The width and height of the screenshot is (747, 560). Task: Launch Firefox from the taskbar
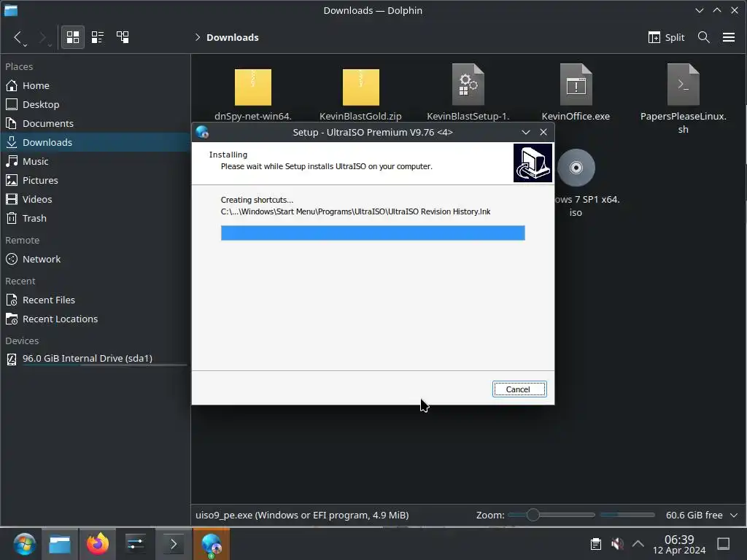coord(97,544)
